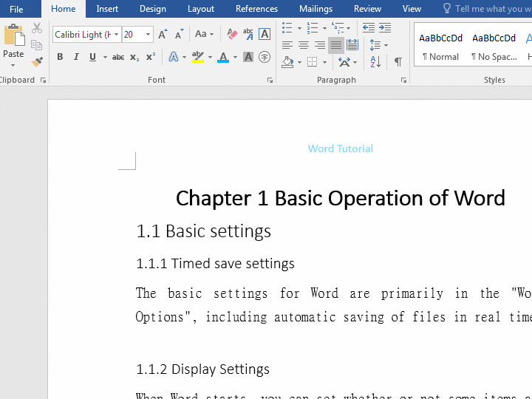Launch the Paragraph dialog box
532x399 pixels.
(403, 80)
